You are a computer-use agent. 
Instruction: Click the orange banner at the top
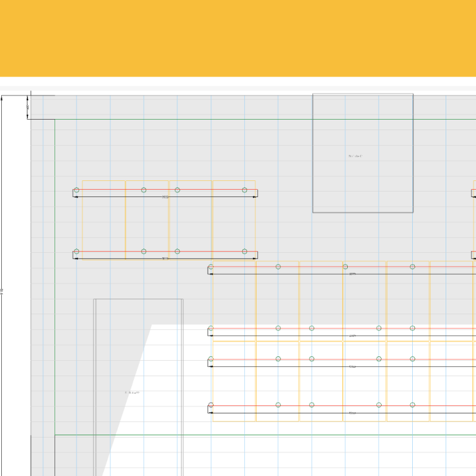pyautogui.click(x=238, y=38)
